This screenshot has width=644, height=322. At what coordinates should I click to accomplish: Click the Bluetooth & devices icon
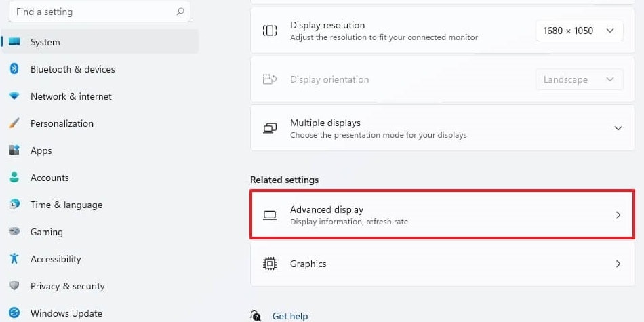[14, 69]
